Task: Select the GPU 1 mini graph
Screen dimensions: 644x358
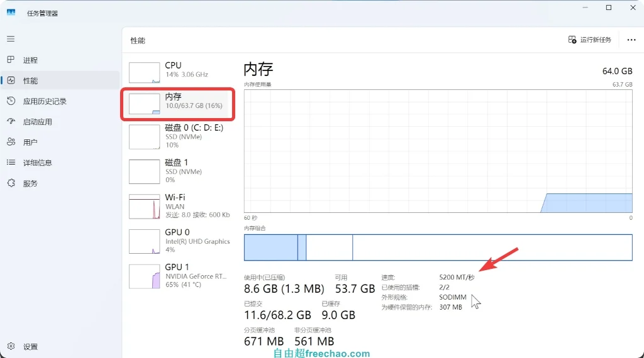Action: click(x=144, y=276)
